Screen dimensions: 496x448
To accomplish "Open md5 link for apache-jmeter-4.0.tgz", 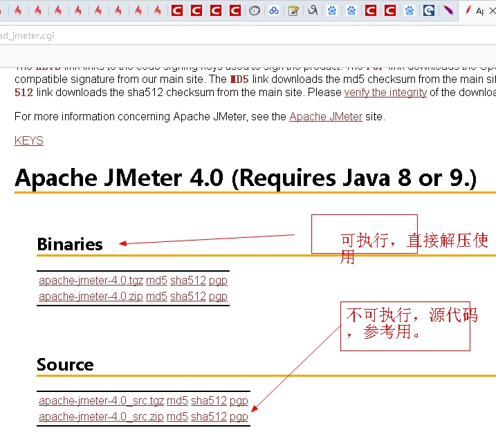I will (156, 281).
